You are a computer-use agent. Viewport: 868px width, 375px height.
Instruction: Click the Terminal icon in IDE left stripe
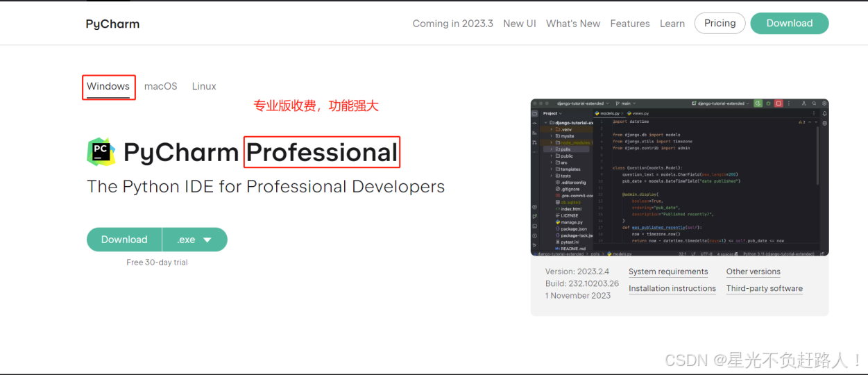[534, 226]
